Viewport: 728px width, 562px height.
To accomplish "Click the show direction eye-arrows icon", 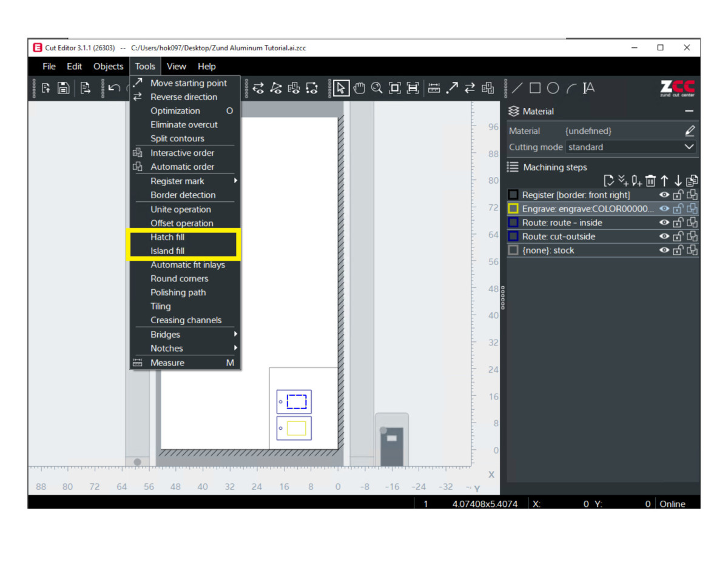I will 258,89.
